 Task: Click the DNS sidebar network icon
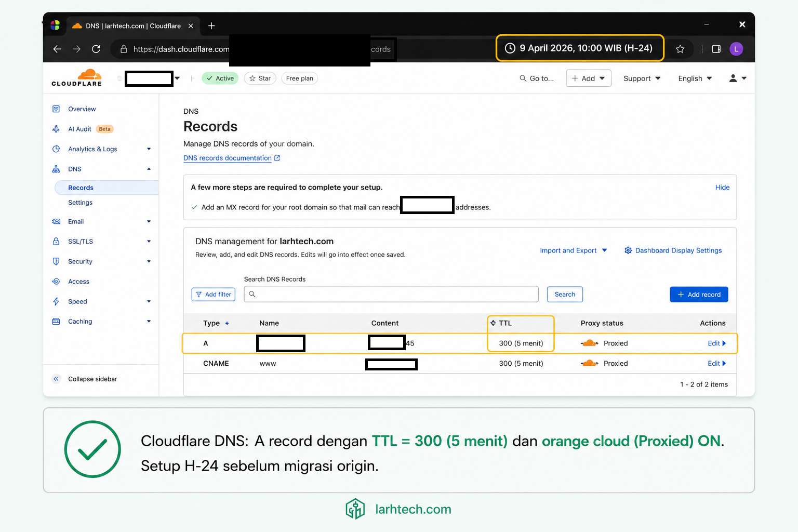pyautogui.click(x=56, y=169)
